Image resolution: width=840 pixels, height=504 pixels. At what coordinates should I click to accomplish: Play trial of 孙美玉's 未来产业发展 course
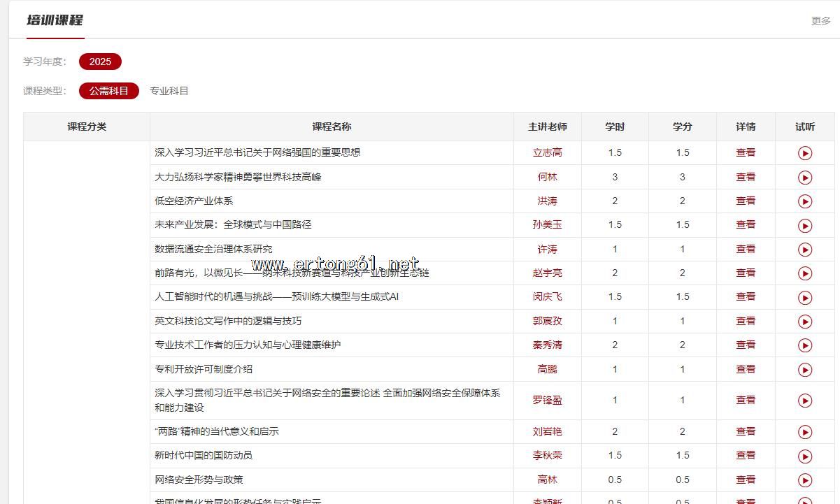(x=804, y=225)
